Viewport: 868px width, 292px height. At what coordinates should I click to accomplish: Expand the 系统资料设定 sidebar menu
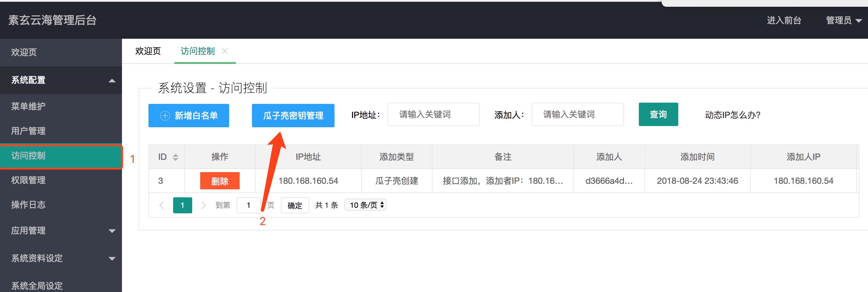point(112,258)
